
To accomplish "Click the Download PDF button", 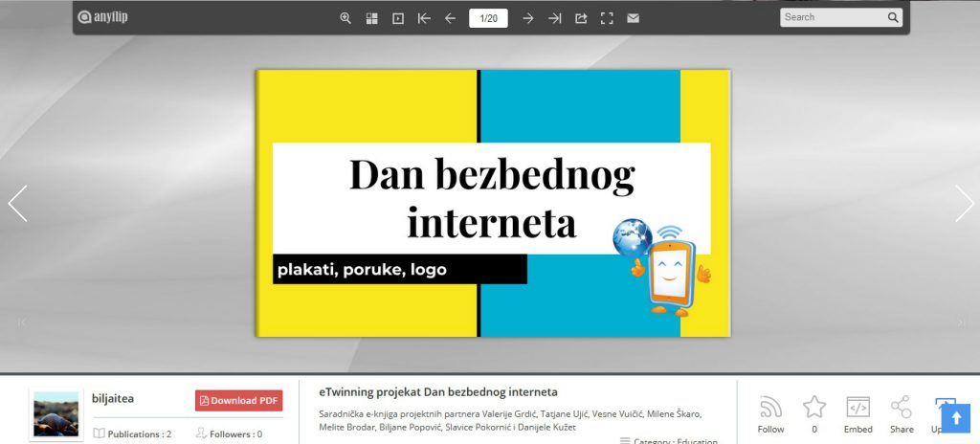I will [x=238, y=400].
